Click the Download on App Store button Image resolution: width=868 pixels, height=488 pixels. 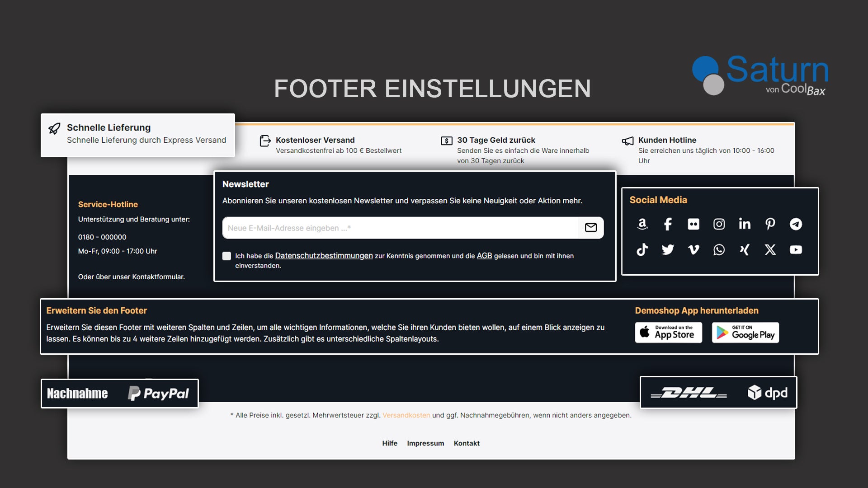click(x=669, y=332)
